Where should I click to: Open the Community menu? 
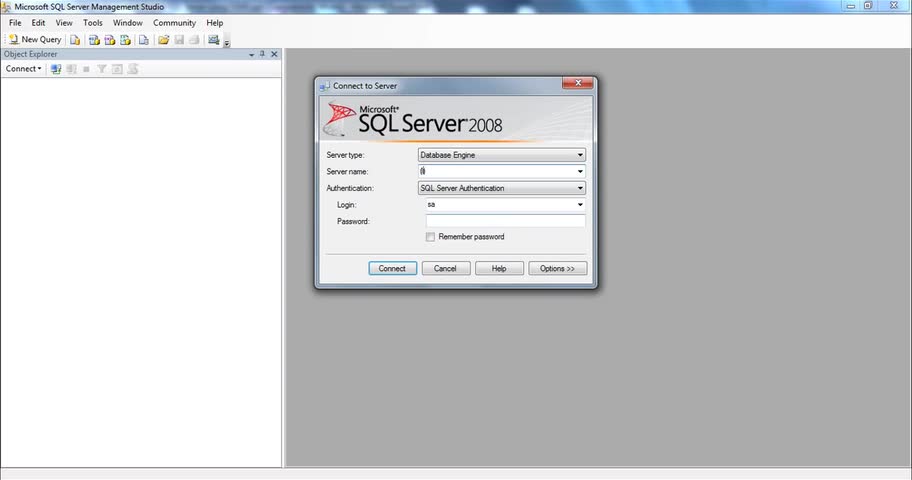pyautogui.click(x=174, y=23)
